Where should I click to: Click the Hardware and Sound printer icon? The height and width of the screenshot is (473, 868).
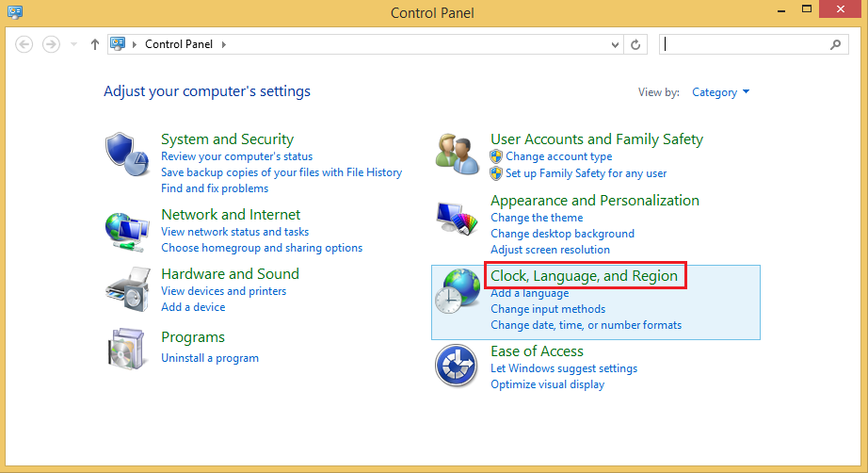126,288
